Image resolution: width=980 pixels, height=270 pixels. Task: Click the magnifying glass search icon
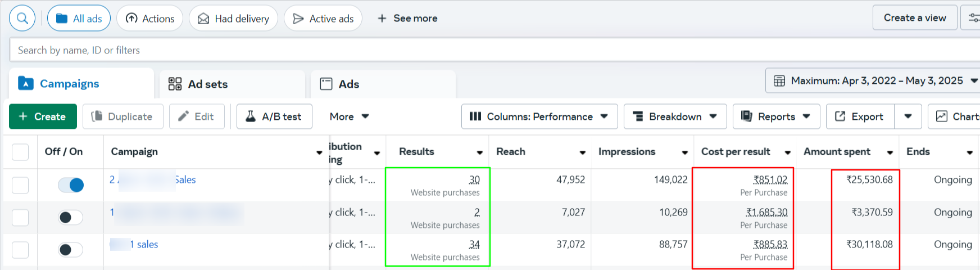22,19
